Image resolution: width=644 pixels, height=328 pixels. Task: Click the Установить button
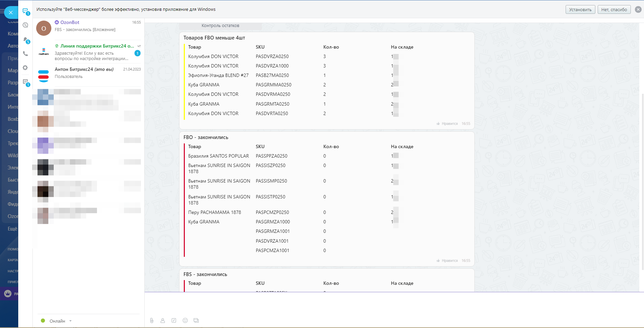[x=580, y=9]
